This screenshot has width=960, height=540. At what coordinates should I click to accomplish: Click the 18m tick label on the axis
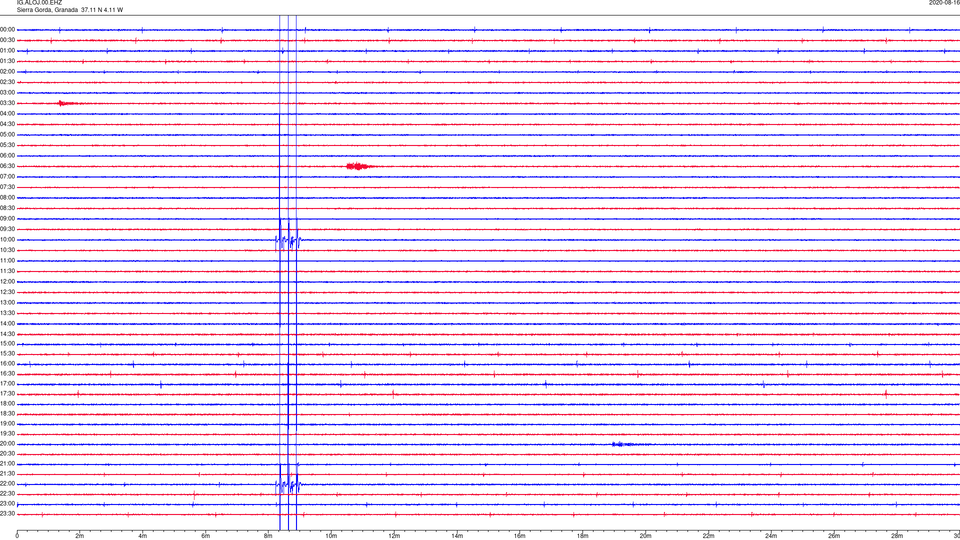point(583,536)
